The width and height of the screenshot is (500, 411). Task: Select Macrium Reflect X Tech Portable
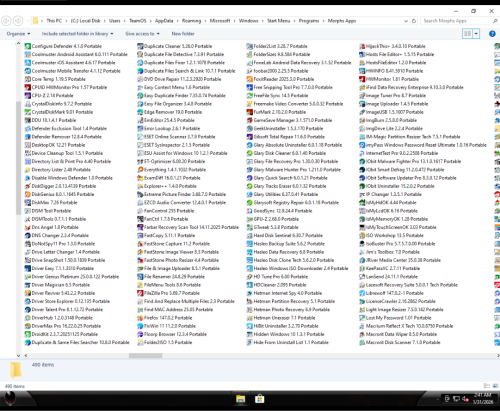tap(406, 326)
